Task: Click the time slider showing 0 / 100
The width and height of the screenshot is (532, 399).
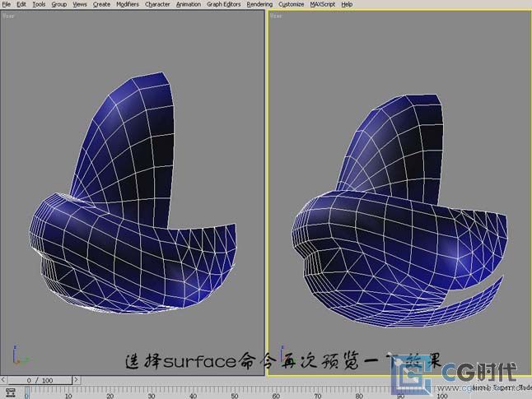Action: coord(40,380)
